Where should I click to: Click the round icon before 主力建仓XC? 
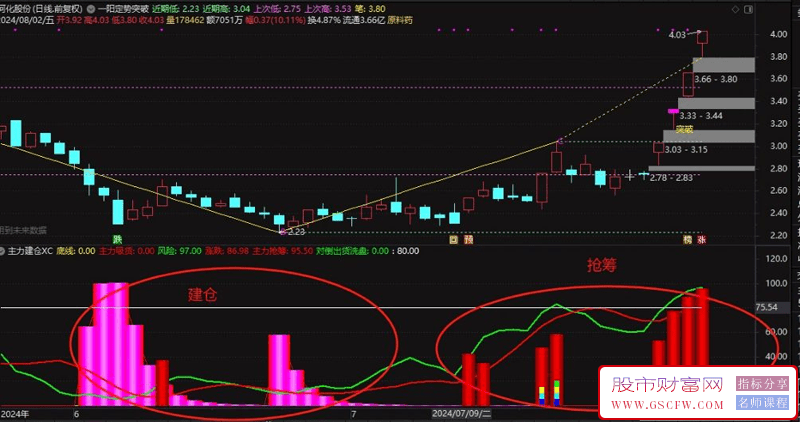pyautogui.click(x=3, y=251)
